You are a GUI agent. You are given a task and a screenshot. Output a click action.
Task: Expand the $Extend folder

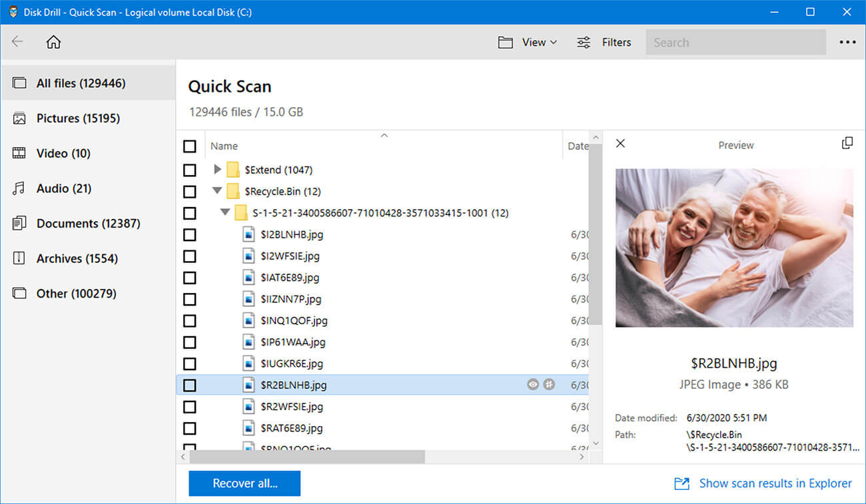point(217,169)
